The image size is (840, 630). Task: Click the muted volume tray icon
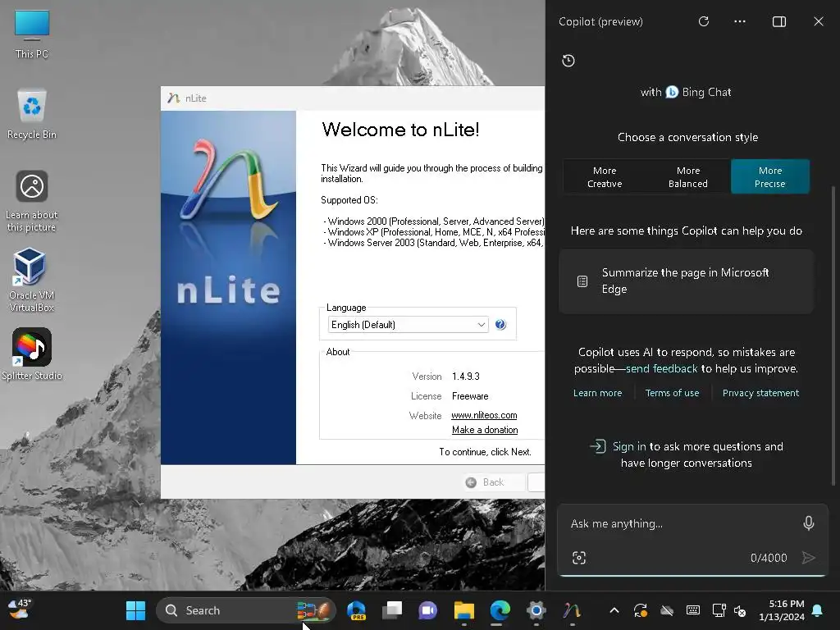(740, 610)
